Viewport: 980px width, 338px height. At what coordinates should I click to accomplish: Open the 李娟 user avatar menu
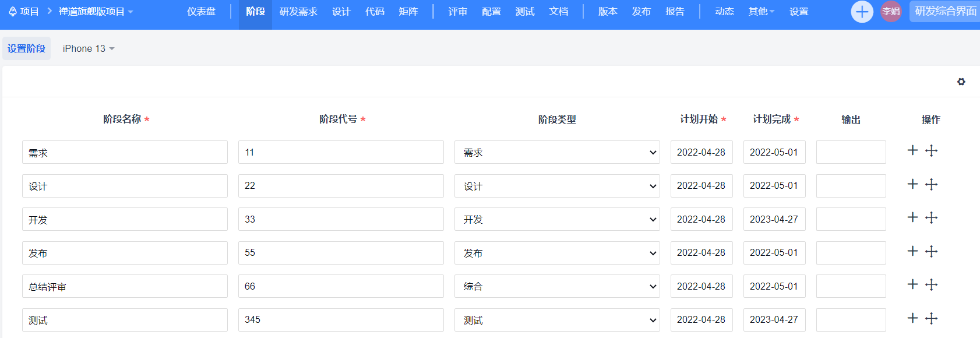891,12
